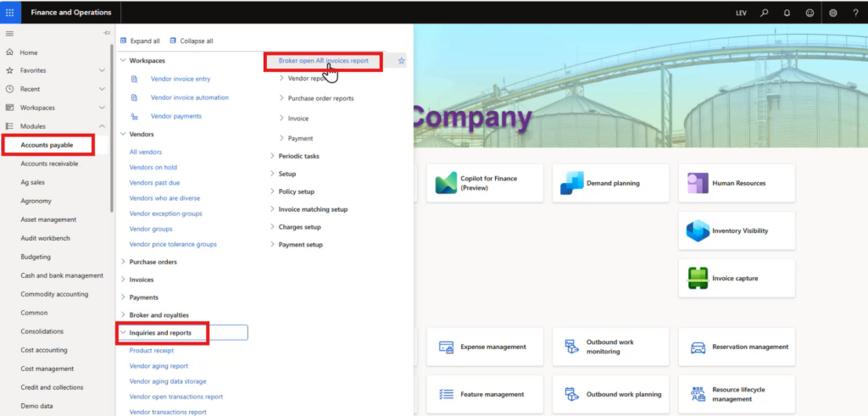Screen dimensions: 868x416
Task: Open the Outbound work monitoring tile
Action: tap(610, 347)
